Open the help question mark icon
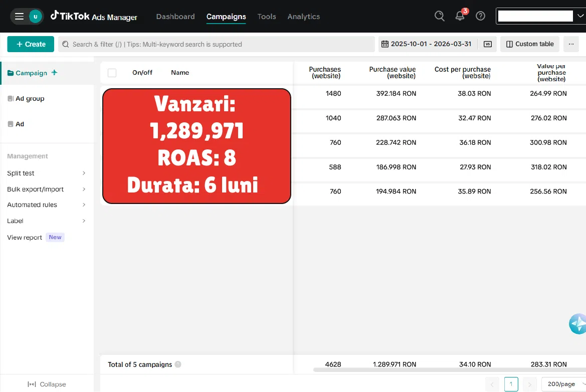 click(x=480, y=16)
